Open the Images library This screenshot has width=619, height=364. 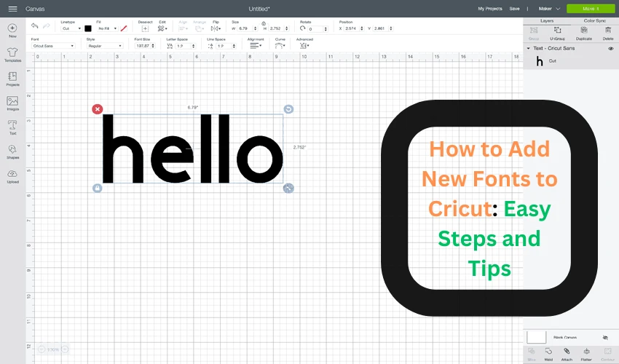pyautogui.click(x=12, y=103)
